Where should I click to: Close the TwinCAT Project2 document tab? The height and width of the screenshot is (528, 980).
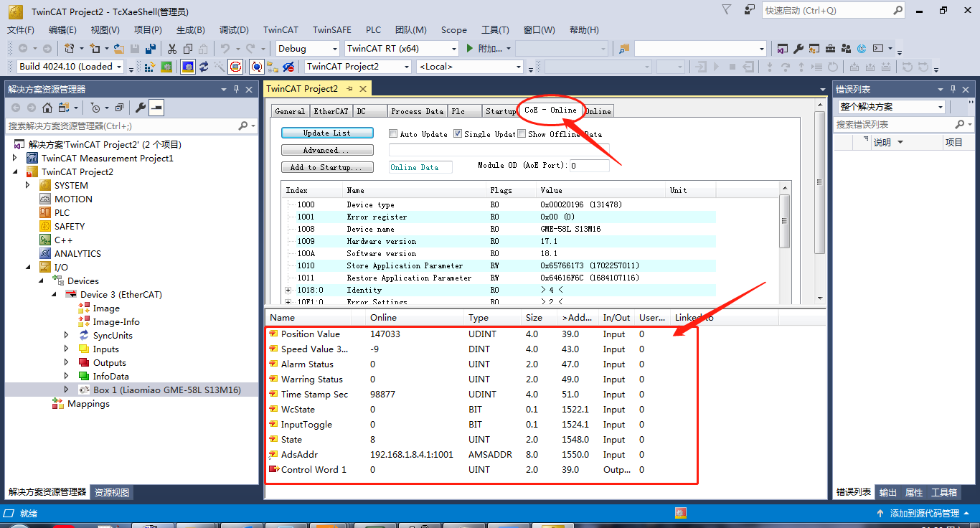(x=363, y=88)
